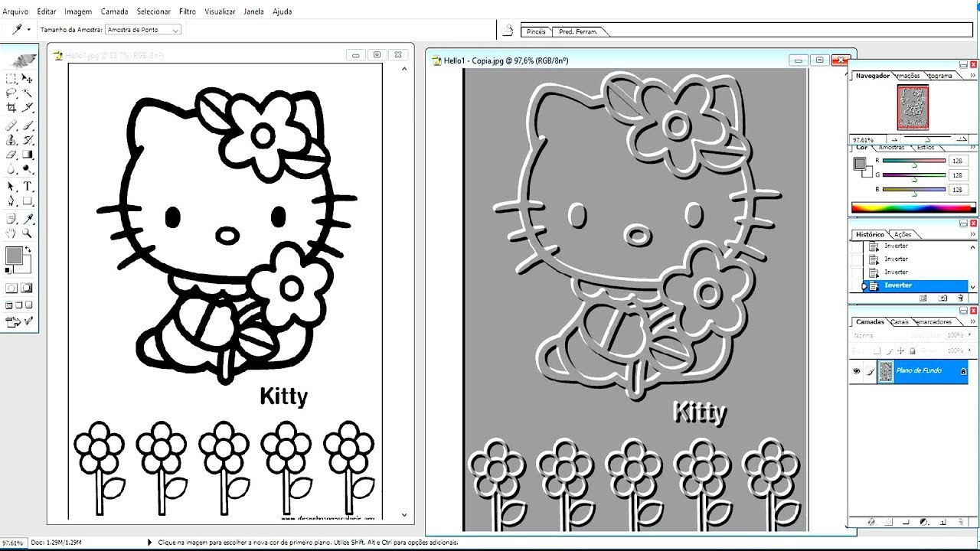Open the layer fill slider arrow

tap(968, 350)
